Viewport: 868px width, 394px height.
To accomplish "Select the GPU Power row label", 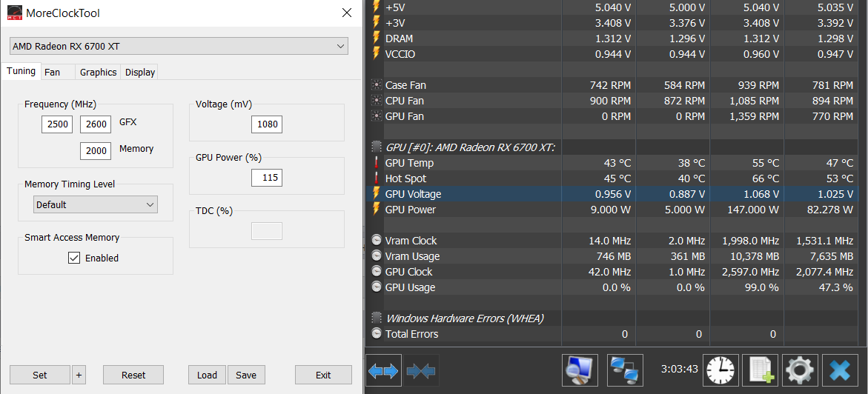I will (x=410, y=210).
